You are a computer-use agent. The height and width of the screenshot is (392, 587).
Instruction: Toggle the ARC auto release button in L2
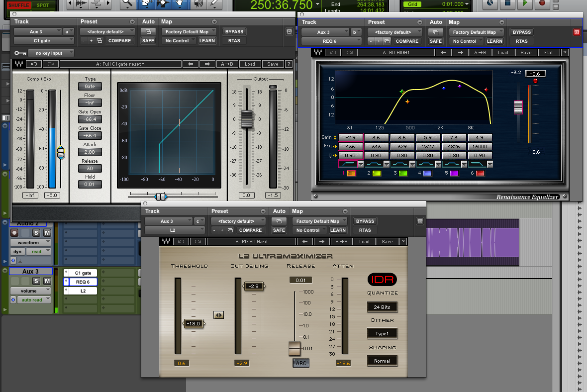[301, 363]
